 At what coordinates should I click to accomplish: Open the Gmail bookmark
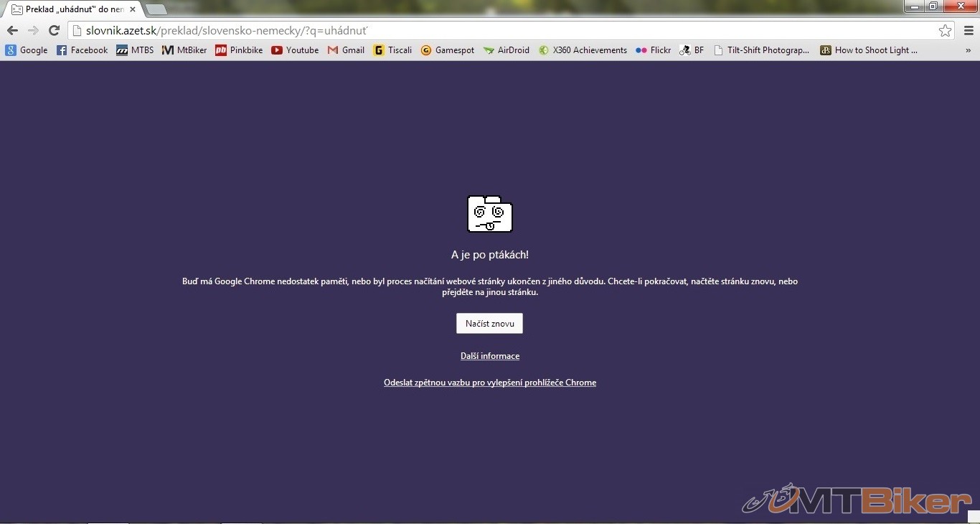[346, 50]
